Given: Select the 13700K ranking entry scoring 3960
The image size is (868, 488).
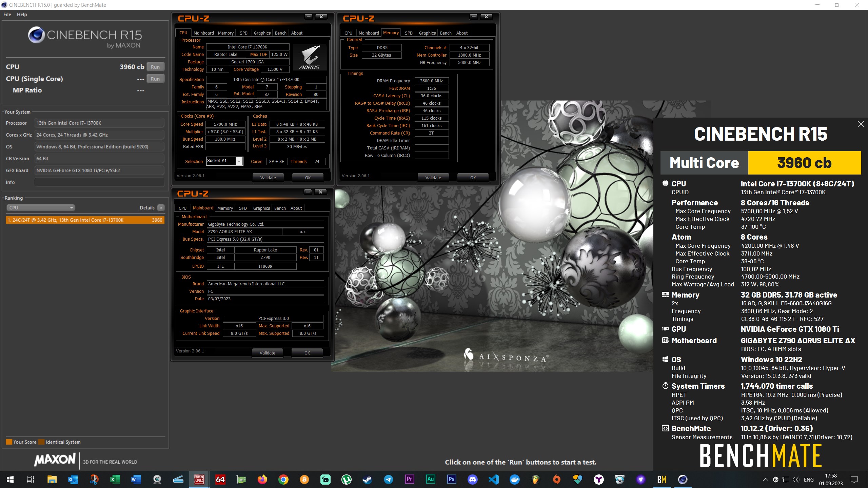Looking at the screenshot, I should click(85, 220).
